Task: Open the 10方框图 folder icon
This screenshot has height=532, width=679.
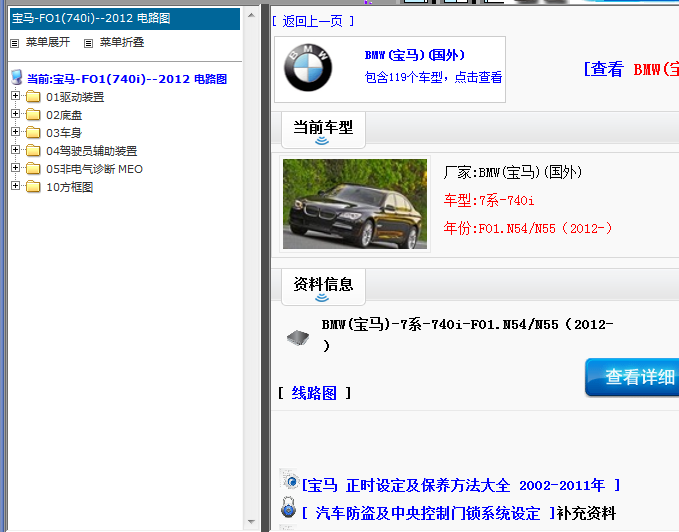Action: tap(33, 187)
